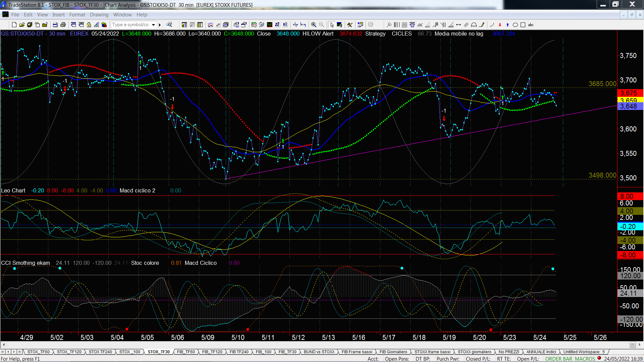Image resolution: width=644 pixels, height=362 pixels.
Task: Select the Horizontal Line drawing tool
Action: (405, 25)
